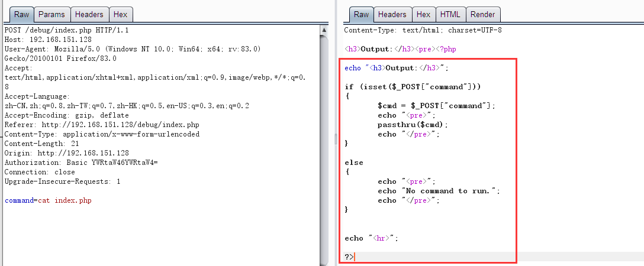Open response Headers tab beside HTML
The width and height of the screenshot is (644, 266).
(392, 14)
